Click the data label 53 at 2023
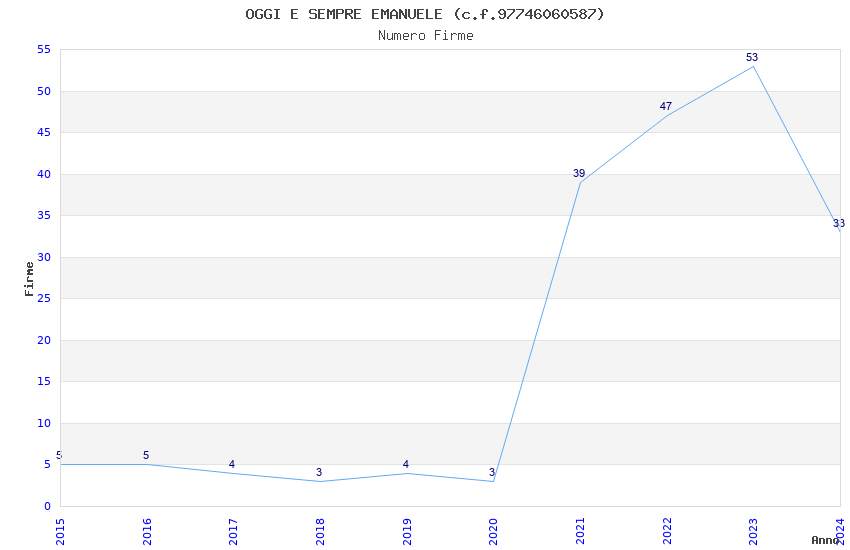The height and width of the screenshot is (550, 850). click(752, 57)
